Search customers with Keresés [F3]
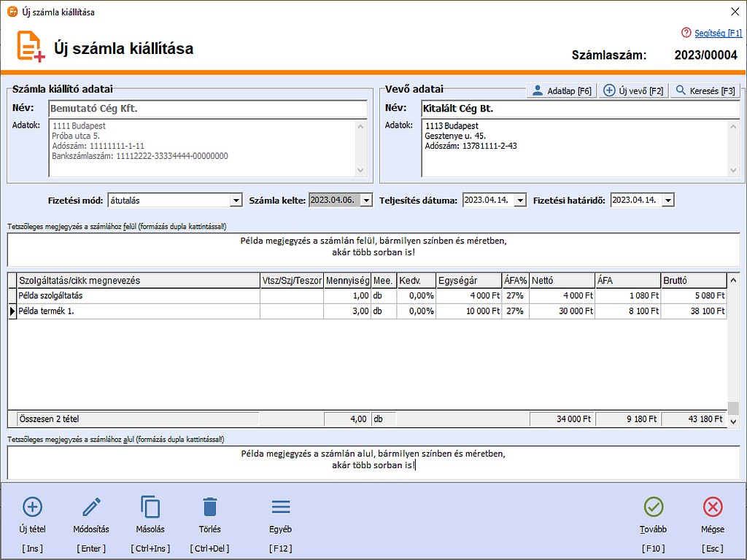The width and height of the screenshot is (747, 560). (705, 91)
